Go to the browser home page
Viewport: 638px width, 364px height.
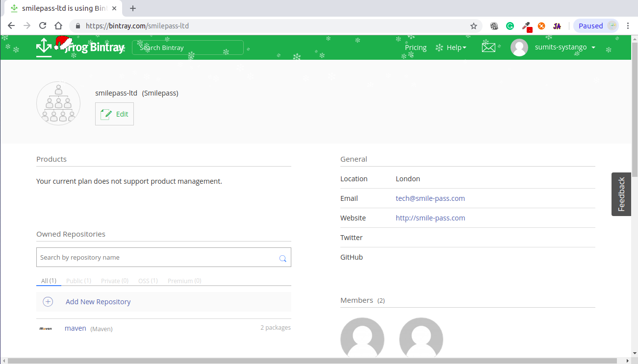pyautogui.click(x=58, y=26)
